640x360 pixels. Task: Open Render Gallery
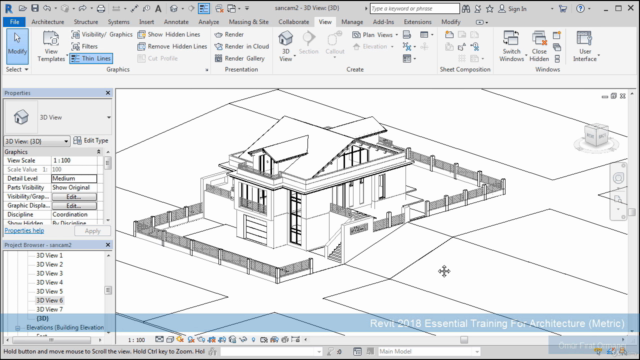click(x=240, y=58)
